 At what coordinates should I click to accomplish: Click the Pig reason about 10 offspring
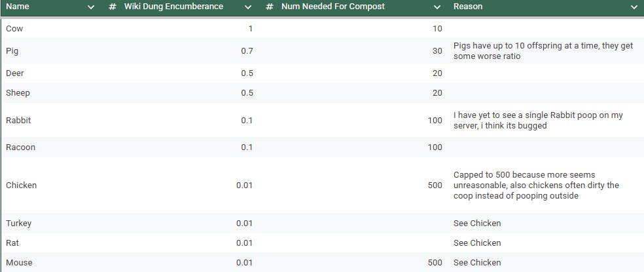[543, 51]
